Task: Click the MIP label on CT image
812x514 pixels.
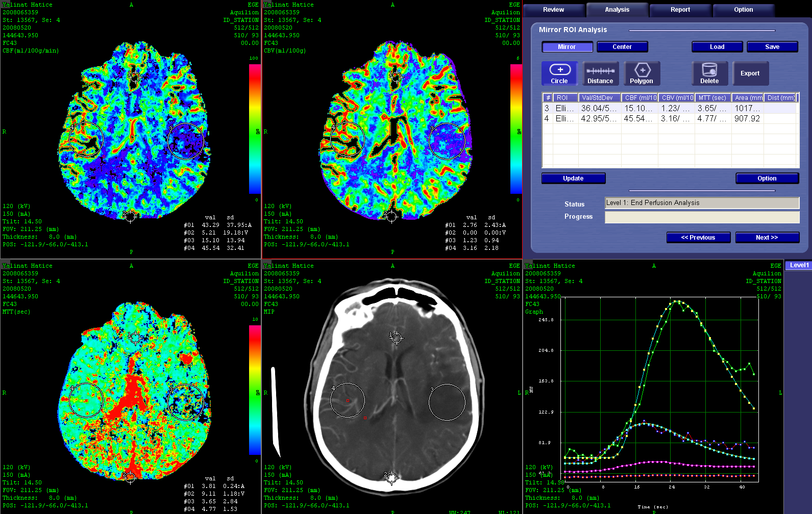Action: (x=269, y=312)
